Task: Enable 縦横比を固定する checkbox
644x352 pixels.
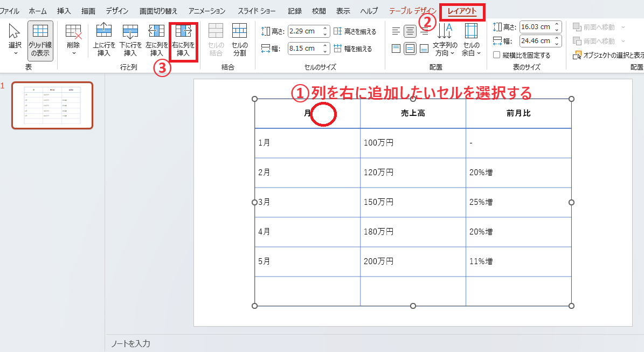Action: (497, 55)
